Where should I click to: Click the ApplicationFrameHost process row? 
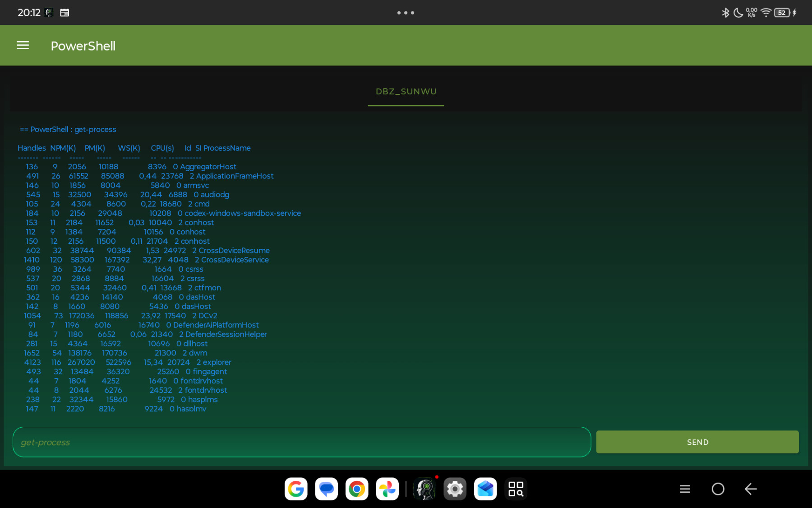click(149, 176)
